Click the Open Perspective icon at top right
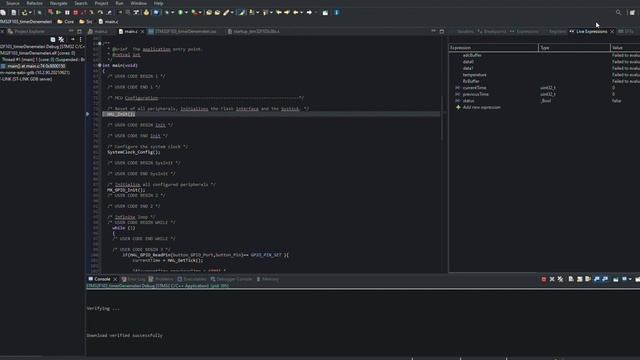640x360 pixels. [632, 13]
